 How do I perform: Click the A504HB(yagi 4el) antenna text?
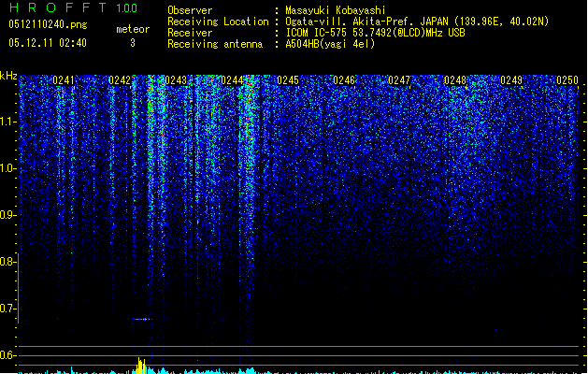(330, 44)
